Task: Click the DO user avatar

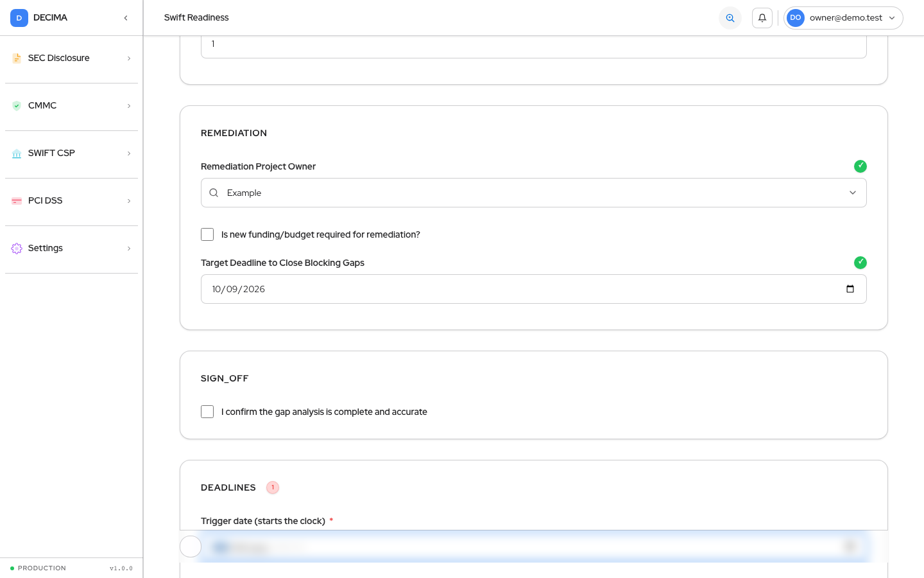Action: (796, 18)
